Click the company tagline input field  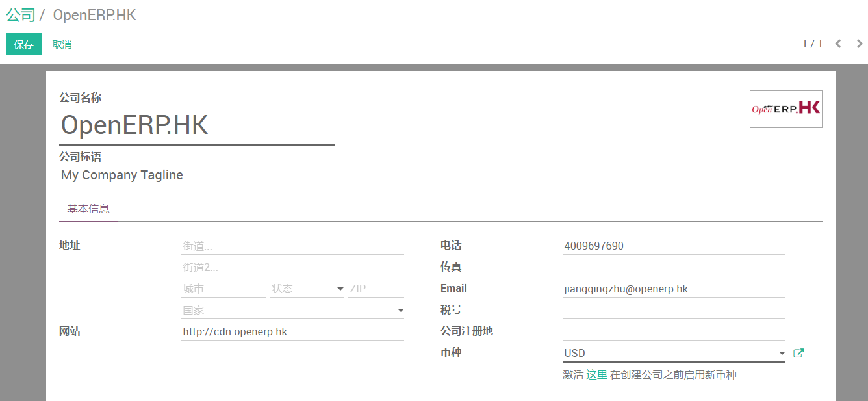click(310, 175)
